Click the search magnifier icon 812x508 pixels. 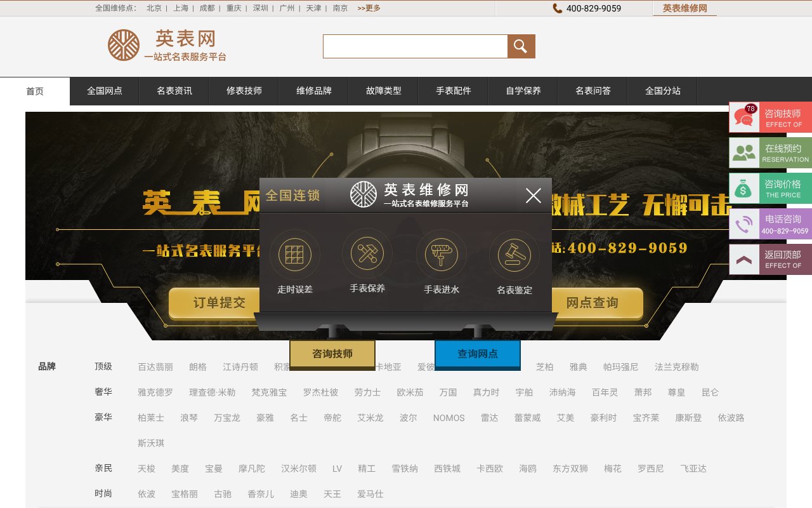click(x=520, y=46)
